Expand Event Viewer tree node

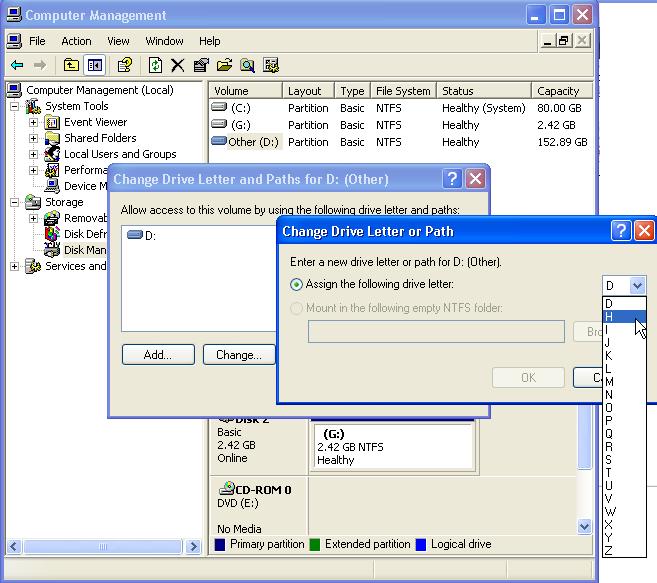pos(33,122)
